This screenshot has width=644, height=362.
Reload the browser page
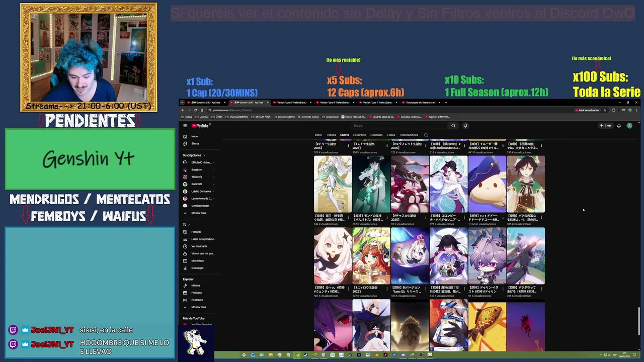point(195,110)
